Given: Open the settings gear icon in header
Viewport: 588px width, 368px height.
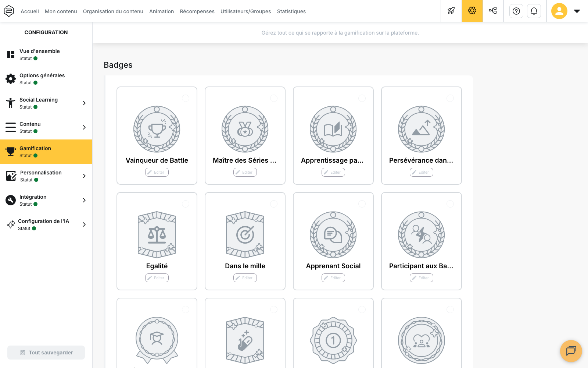Looking at the screenshot, I should click(472, 11).
